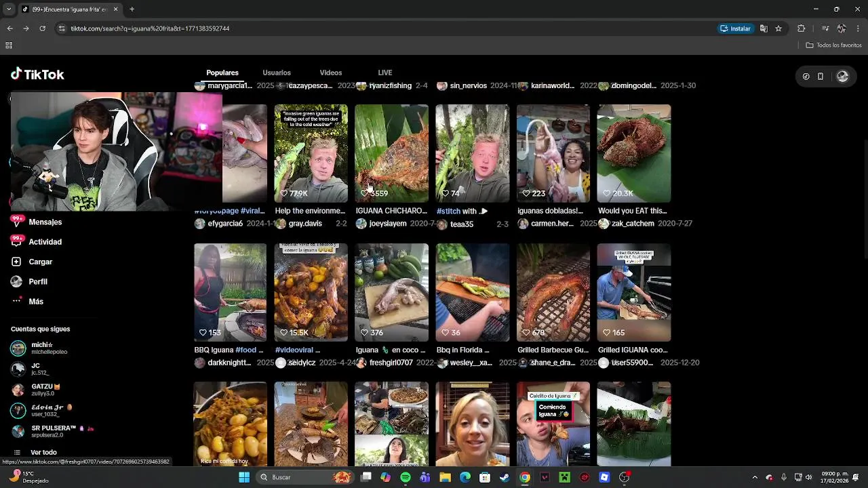Switch to the Videos tab

coord(331,73)
